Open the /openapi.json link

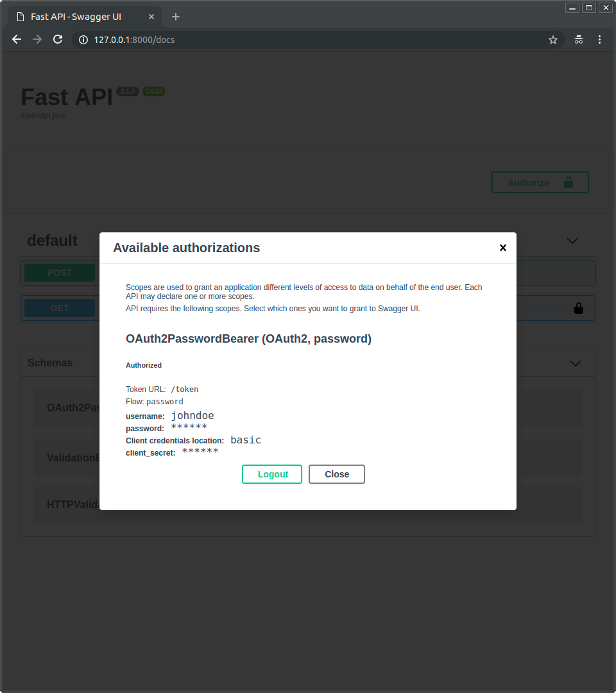coord(44,116)
